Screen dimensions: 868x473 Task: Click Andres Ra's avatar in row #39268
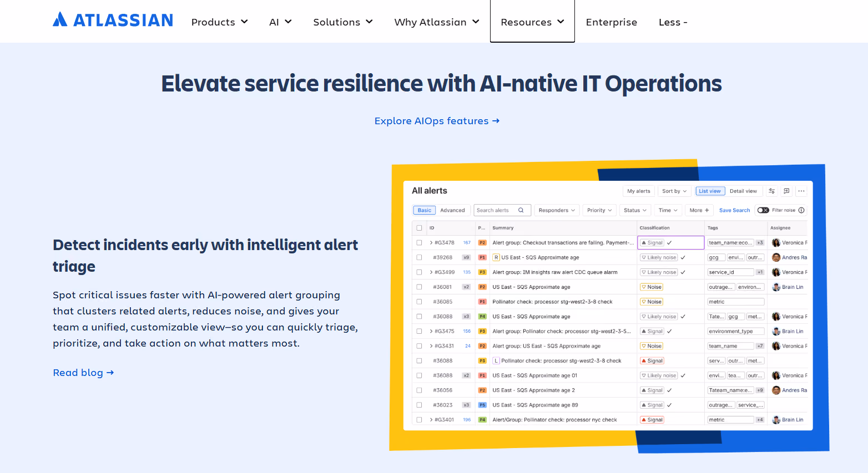776,257
